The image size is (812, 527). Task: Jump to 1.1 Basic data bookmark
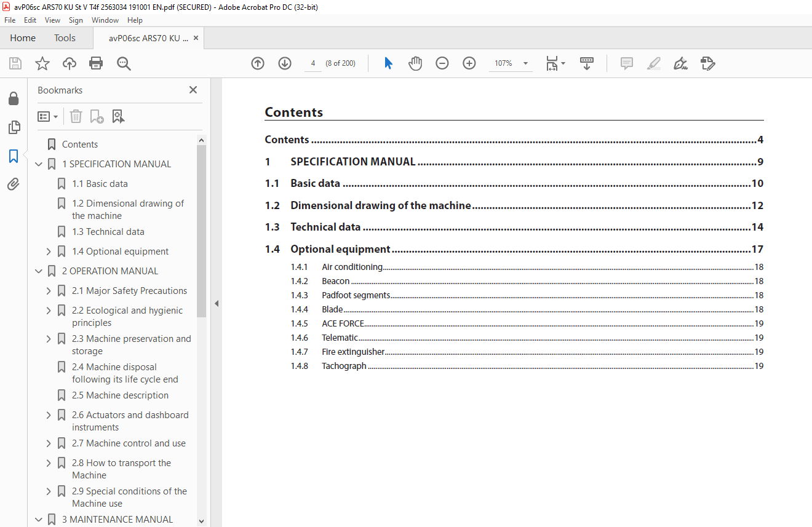click(x=100, y=184)
